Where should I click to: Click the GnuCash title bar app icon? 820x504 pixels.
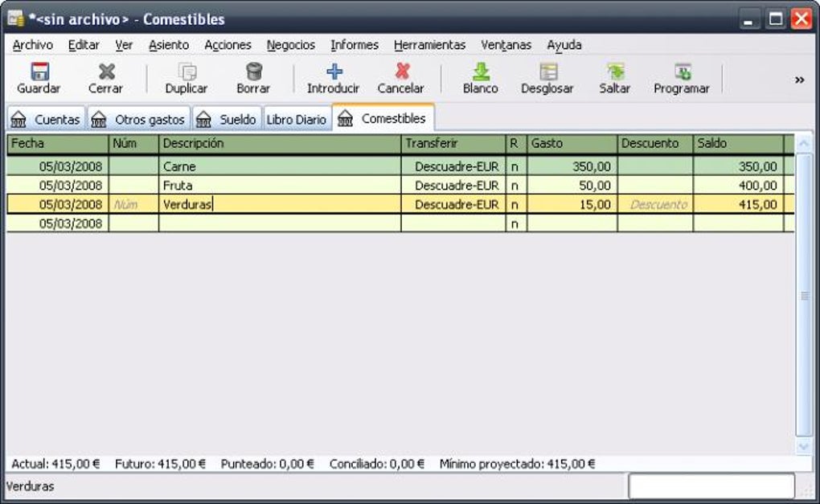point(16,18)
